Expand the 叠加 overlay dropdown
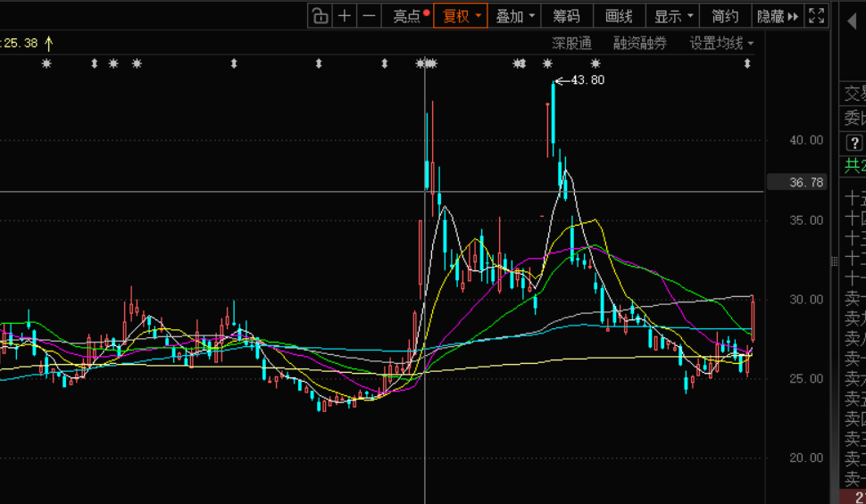 click(x=516, y=16)
